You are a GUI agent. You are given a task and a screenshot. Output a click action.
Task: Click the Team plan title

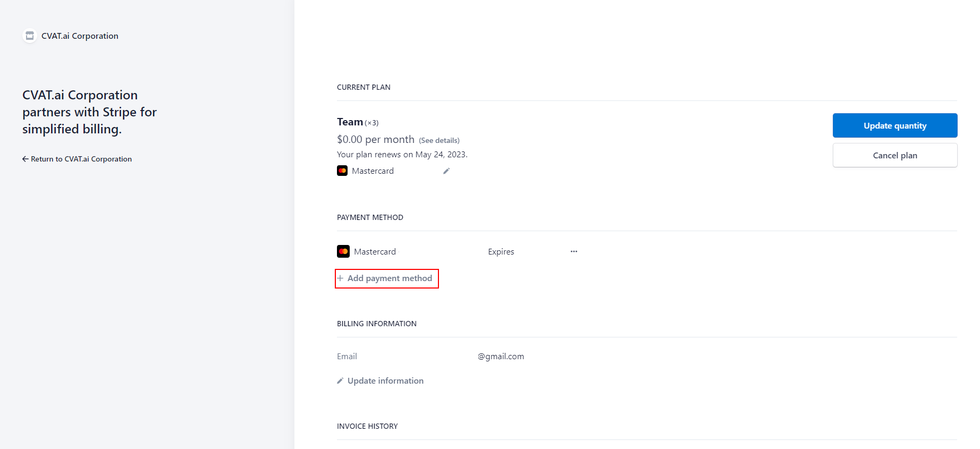(x=350, y=122)
